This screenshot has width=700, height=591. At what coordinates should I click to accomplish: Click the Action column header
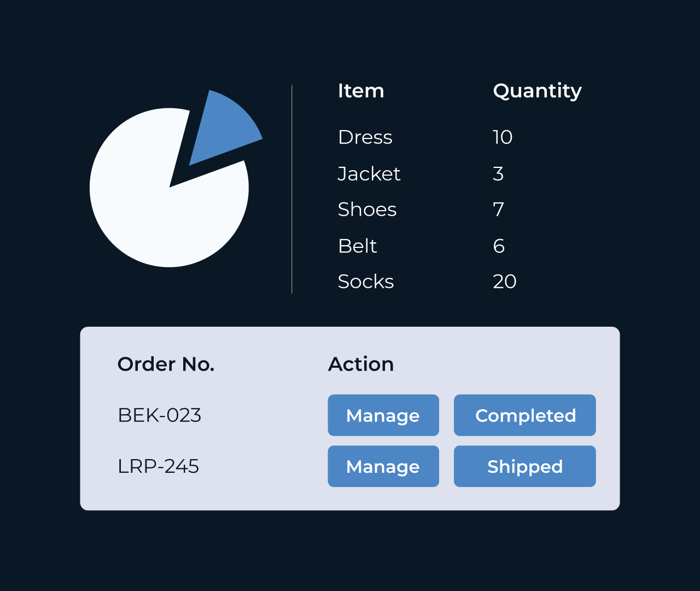coord(361,364)
